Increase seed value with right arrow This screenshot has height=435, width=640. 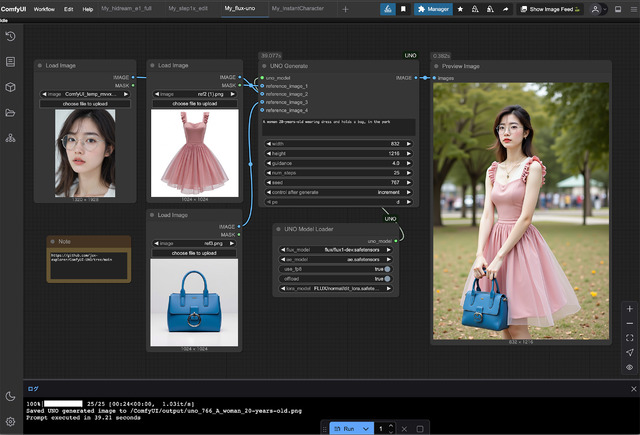(x=409, y=182)
